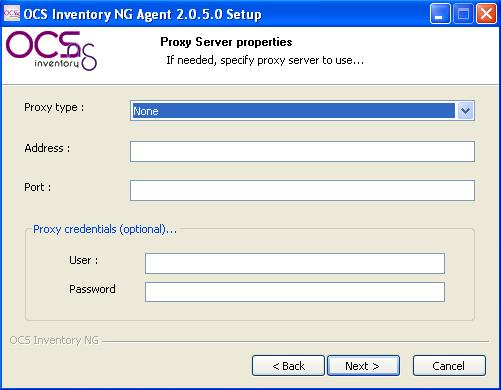
Task: Minimize the Setup window
Action: click(440, 14)
